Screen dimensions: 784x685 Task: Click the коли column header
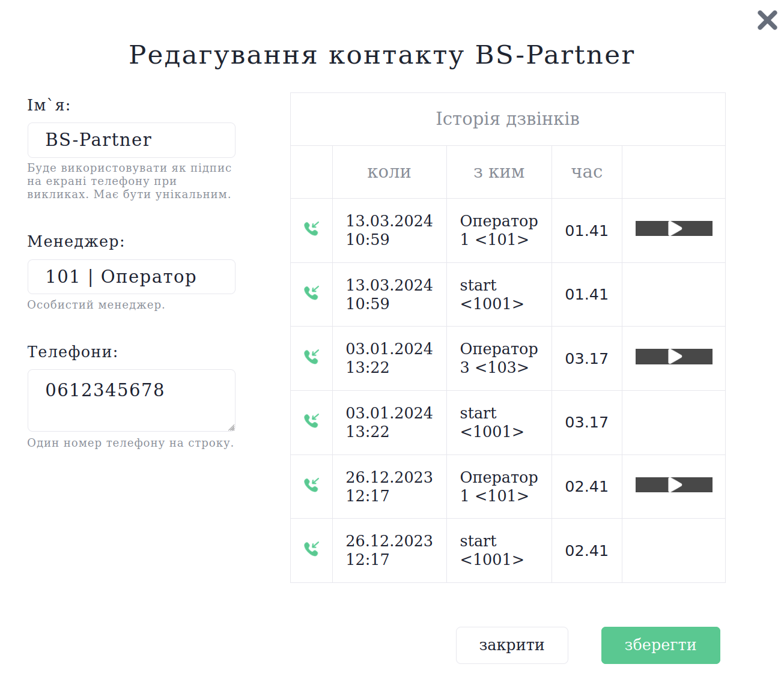pyautogui.click(x=389, y=172)
